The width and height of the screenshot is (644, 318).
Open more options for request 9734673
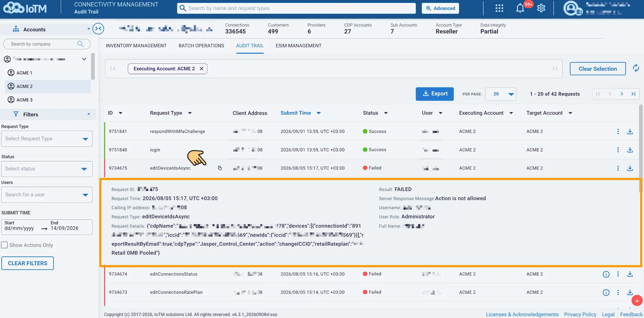tap(618, 292)
